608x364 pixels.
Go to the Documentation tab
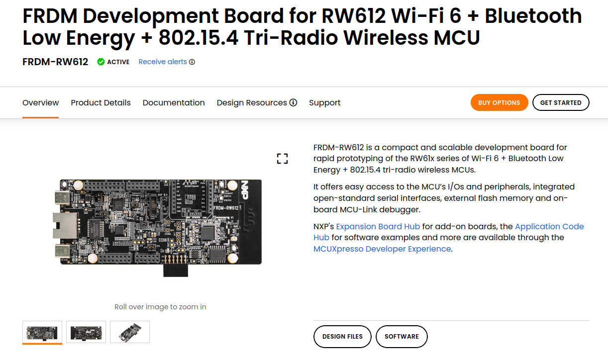174,103
